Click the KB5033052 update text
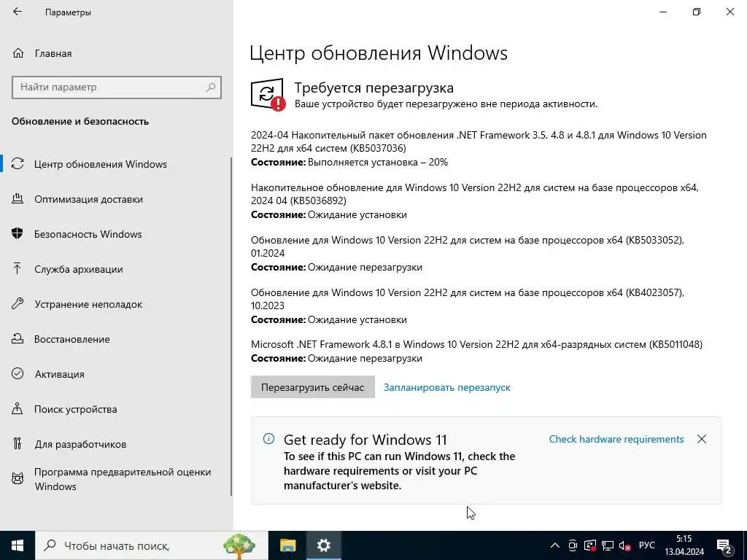The width and height of the screenshot is (747, 560). pos(468,246)
